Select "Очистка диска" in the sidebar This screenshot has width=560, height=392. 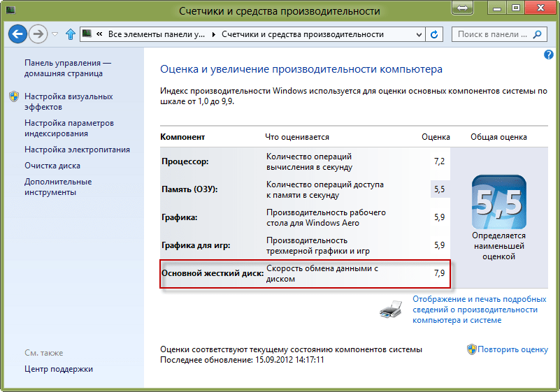coord(52,166)
